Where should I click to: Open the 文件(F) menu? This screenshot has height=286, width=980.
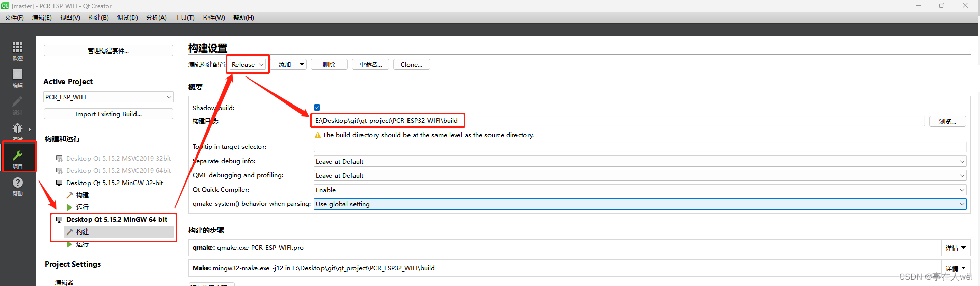click(x=14, y=18)
